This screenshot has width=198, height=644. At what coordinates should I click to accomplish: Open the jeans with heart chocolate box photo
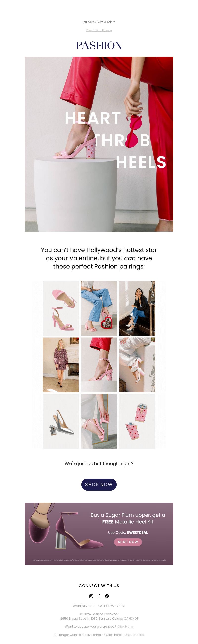coord(99,308)
